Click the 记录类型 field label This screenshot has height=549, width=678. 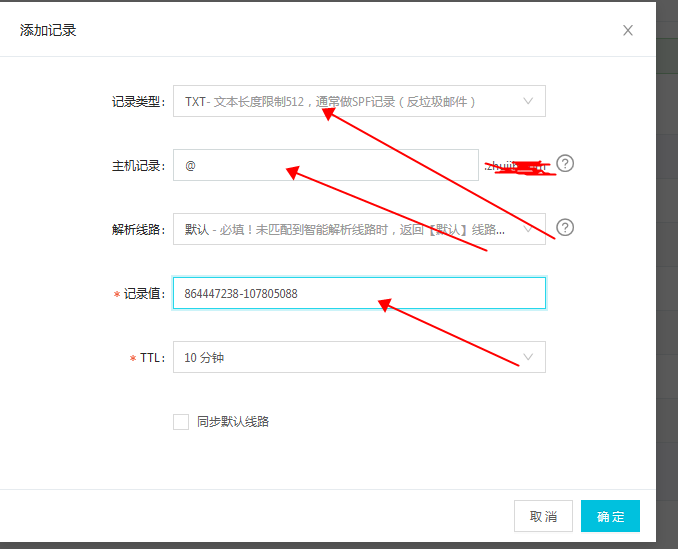point(136,102)
